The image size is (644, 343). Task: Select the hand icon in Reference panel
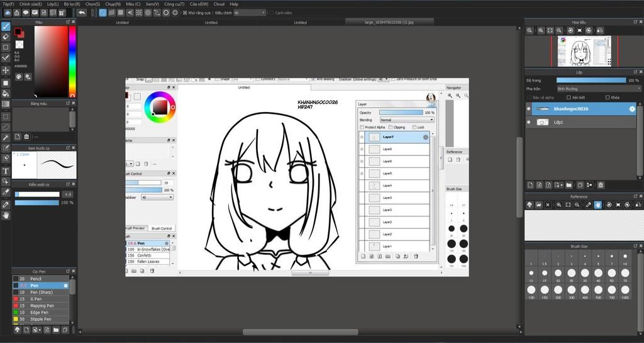(598, 205)
